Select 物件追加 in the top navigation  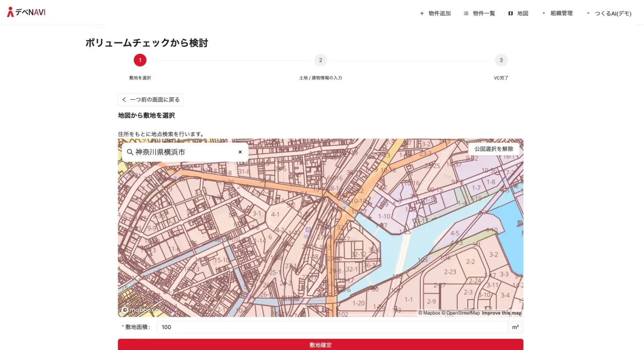[440, 13]
